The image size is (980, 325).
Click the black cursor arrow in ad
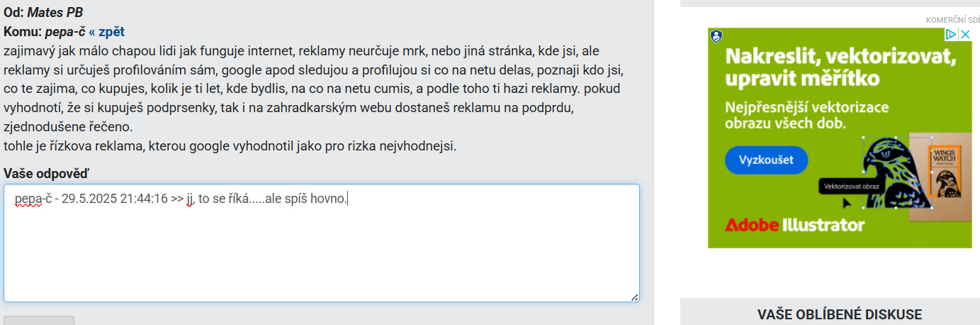point(846,202)
